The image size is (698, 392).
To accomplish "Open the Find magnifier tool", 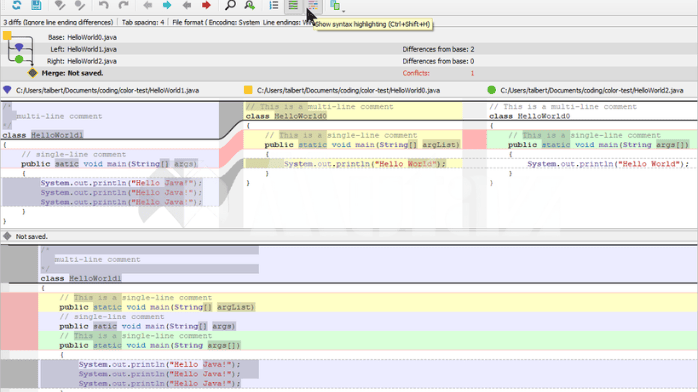I will pyautogui.click(x=230, y=5).
